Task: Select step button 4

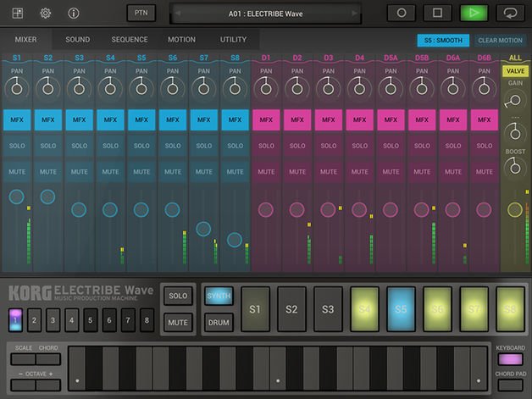Action: pos(72,320)
